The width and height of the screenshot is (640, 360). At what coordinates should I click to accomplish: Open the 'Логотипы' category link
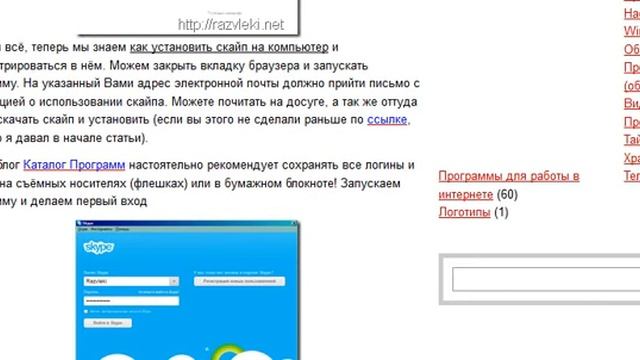click(x=464, y=212)
